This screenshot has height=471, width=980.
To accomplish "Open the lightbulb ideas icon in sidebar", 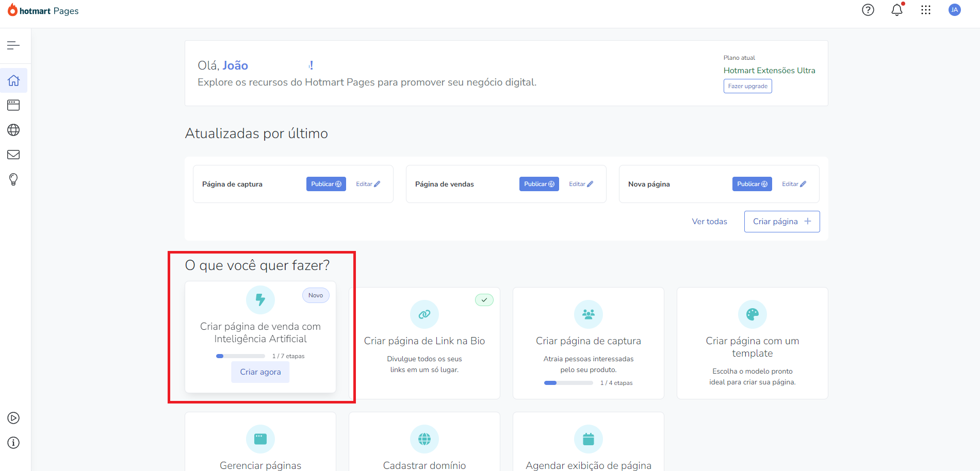I will point(13,179).
